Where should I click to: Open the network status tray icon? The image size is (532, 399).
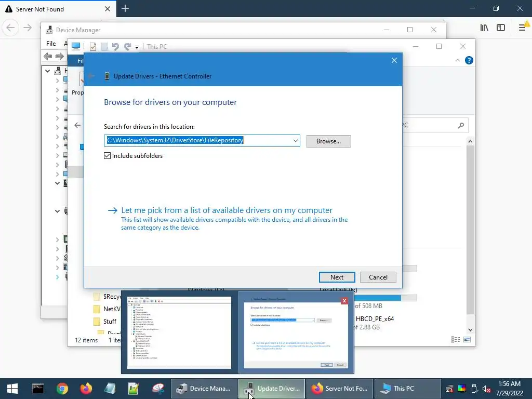tap(449, 389)
